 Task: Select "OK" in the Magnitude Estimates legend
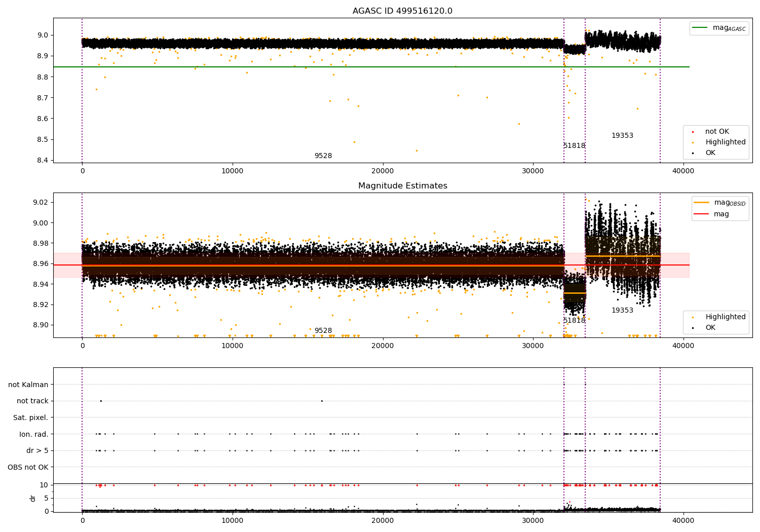(710, 328)
